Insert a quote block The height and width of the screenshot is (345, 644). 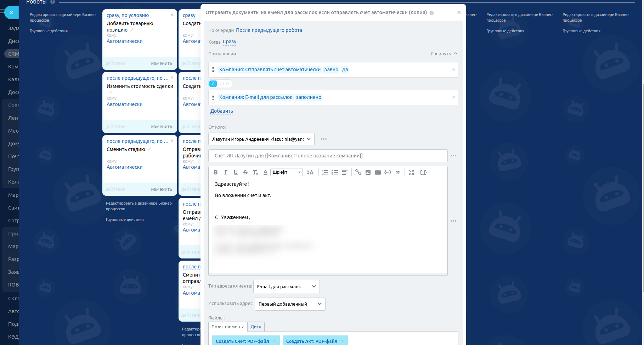pyautogui.click(x=398, y=172)
